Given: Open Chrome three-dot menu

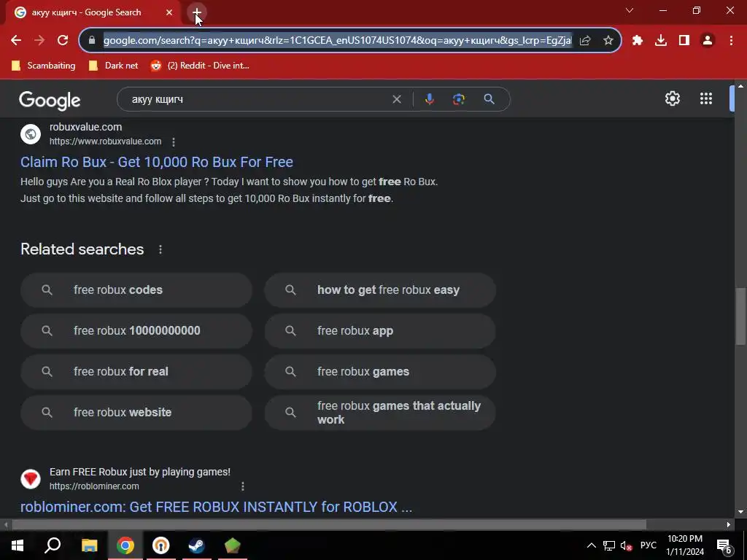Looking at the screenshot, I should tap(731, 41).
